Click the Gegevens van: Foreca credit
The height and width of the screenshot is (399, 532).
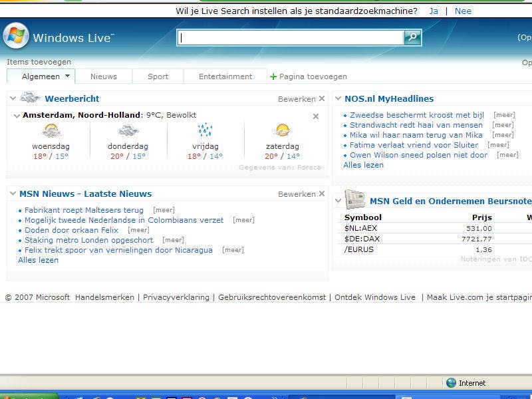280,168
